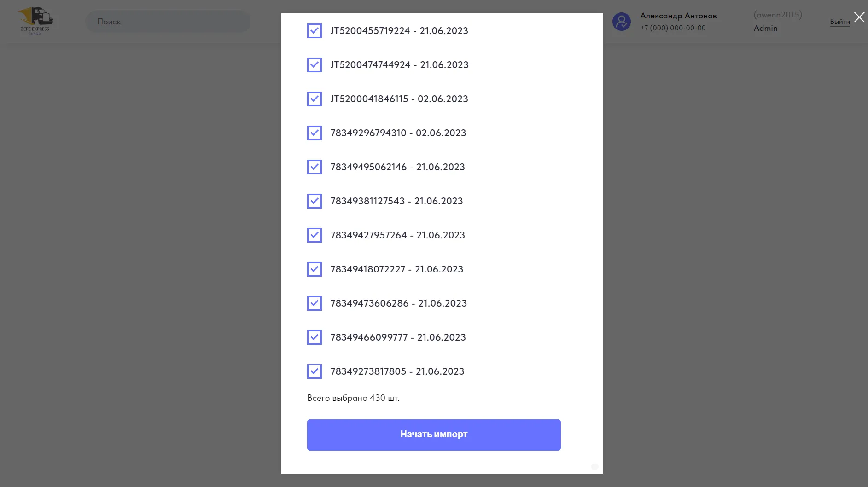Toggle the JT5200041846115 checkbox
Viewport: 868px width, 487px height.
coord(315,99)
